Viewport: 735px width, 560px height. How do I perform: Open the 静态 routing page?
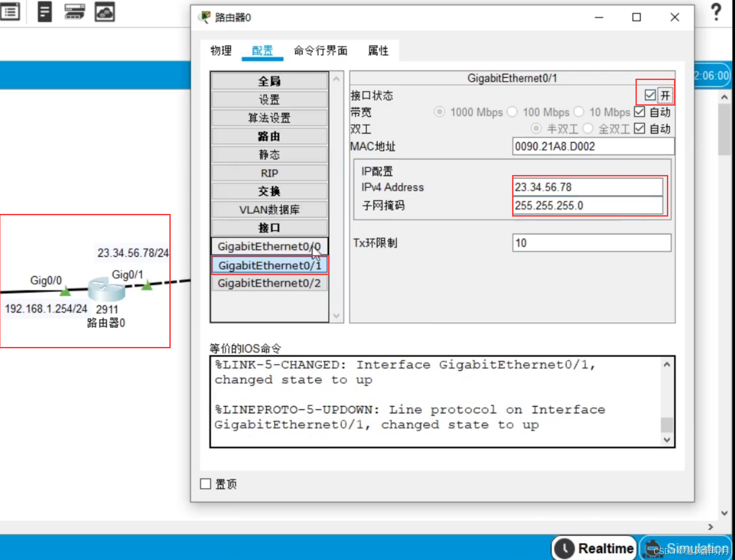point(269,155)
